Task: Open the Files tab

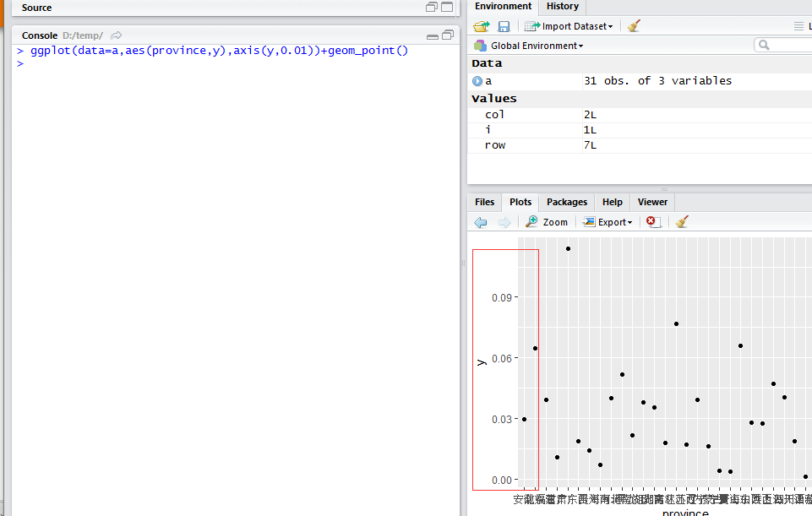Action: (484, 202)
